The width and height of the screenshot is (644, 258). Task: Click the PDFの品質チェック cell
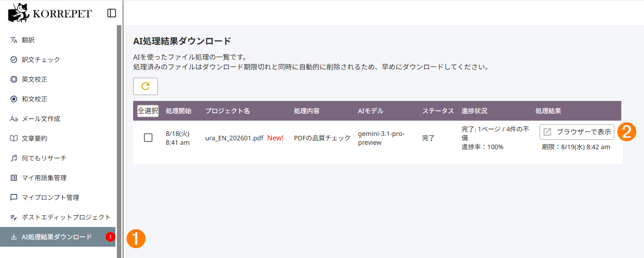[x=322, y=138]
